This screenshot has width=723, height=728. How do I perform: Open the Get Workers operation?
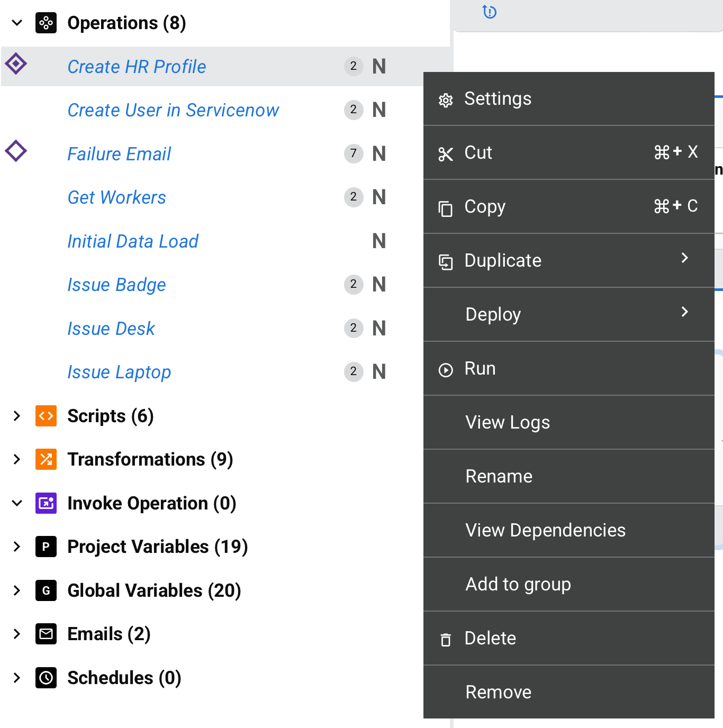point(117,197)
